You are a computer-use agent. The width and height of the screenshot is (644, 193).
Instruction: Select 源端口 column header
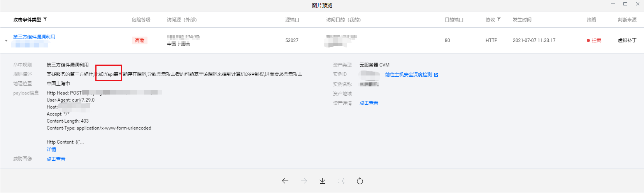[292, 20]
